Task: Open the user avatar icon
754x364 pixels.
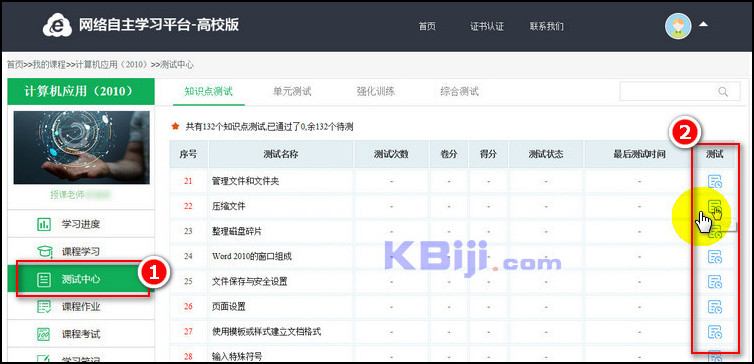Action: pyautogui.click(x=678, y=26)
